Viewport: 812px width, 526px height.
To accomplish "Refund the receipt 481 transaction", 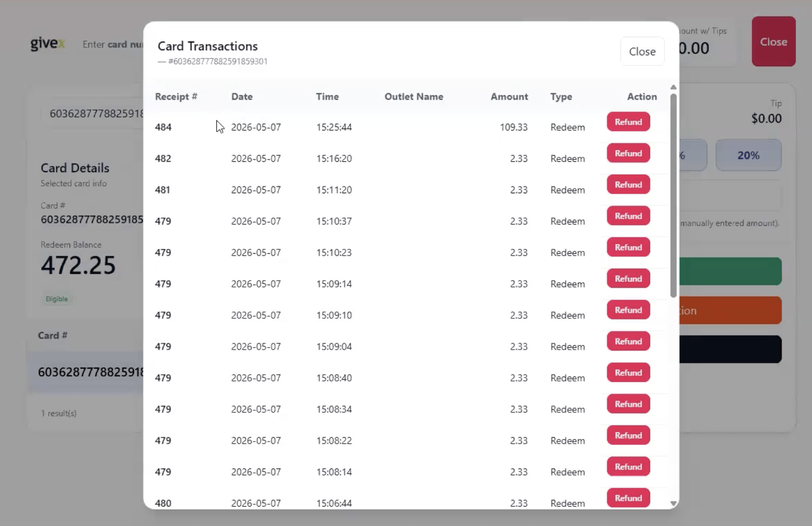I will (x=628, y=185).
